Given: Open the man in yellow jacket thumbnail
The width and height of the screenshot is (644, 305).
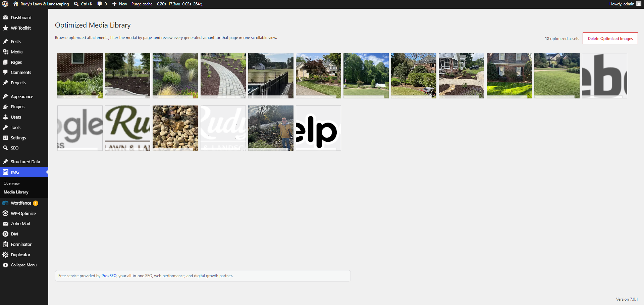Looking at the screenshot, I should [271, 128].
